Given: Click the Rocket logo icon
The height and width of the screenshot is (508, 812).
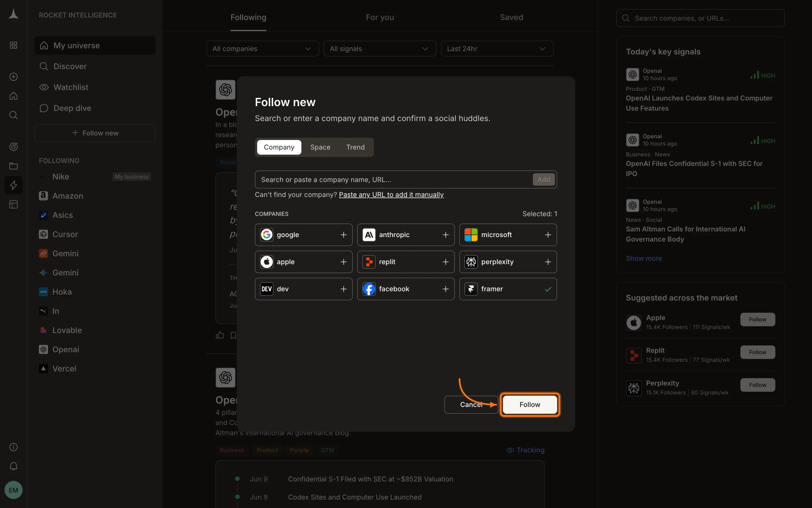Looking at the screenshot, I should 14,14.
